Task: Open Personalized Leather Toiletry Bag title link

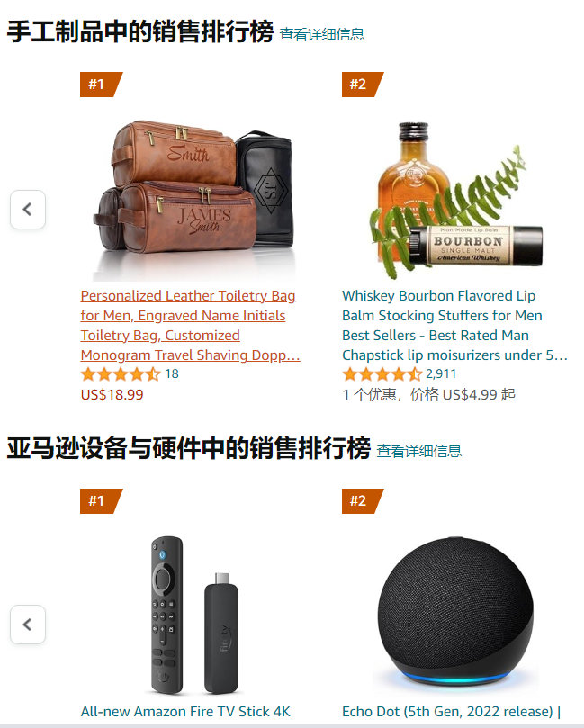Action: (191, 326)
